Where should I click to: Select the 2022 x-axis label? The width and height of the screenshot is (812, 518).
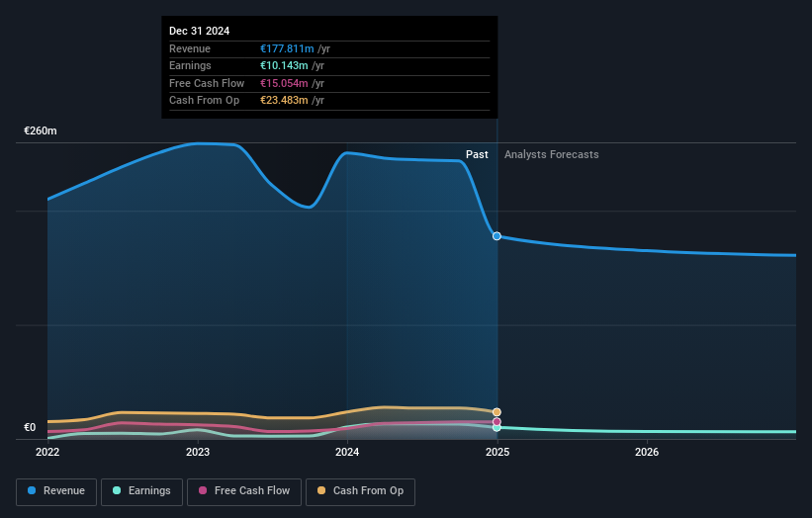click(47, 452)
